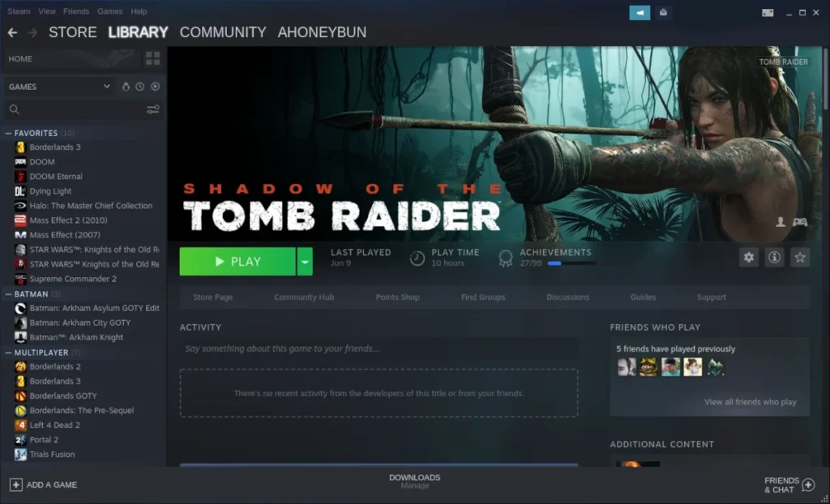Toggle the favorite star icon
830x504 pixels.
pyautogui.click(x=800, y=258)
